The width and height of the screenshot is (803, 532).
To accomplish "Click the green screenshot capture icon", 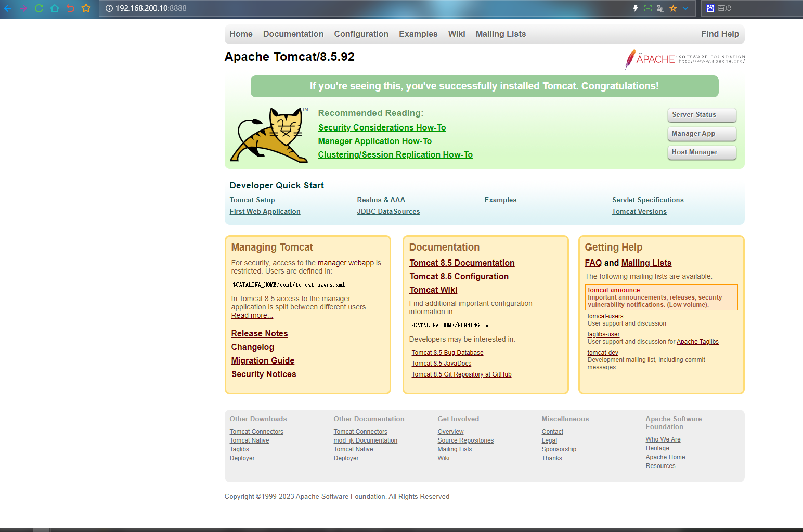I will point(648,8).
